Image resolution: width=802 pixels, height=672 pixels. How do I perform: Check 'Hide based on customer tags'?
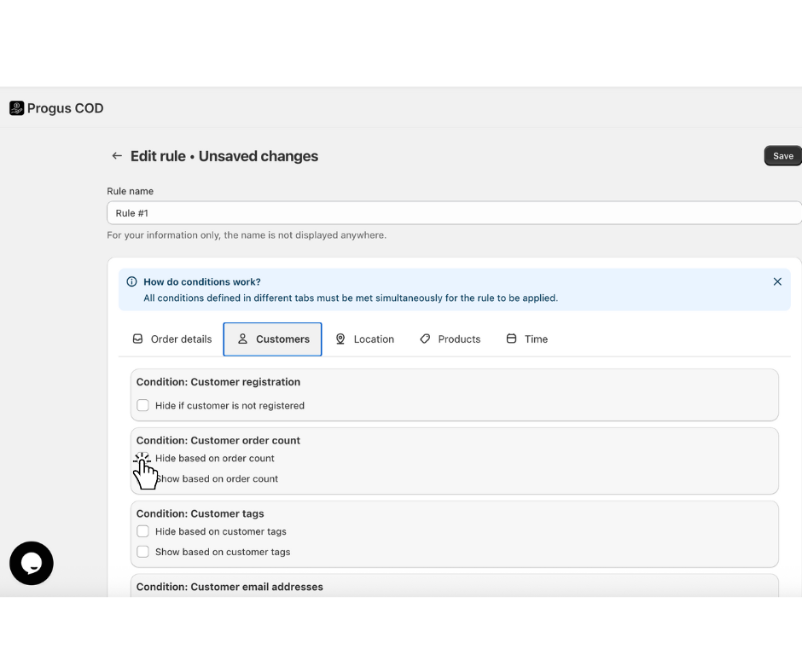point(143,531)
